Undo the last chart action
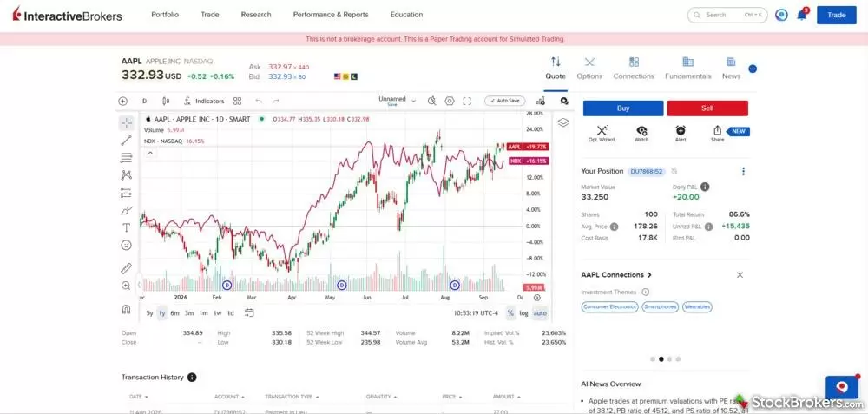This screenshot has height=414, width=868. [x=259, y=101]
